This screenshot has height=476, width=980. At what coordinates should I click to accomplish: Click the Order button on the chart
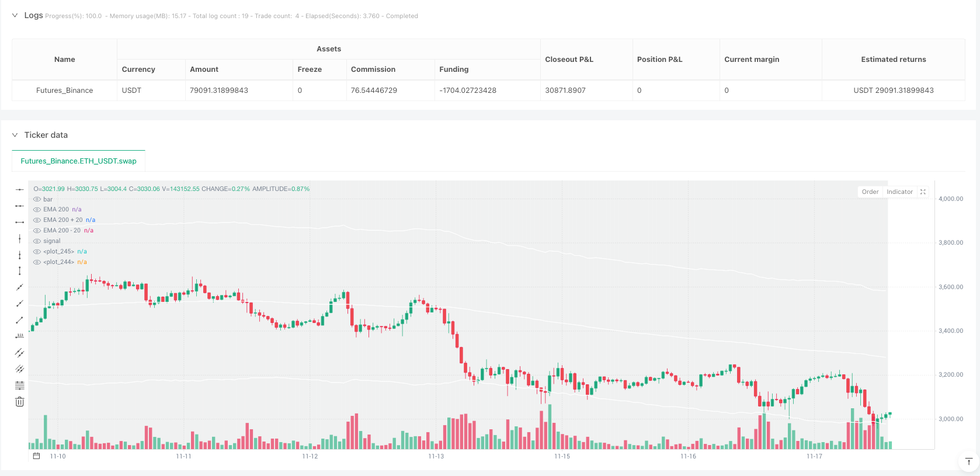pyautogui.click(x=870, y=192)
